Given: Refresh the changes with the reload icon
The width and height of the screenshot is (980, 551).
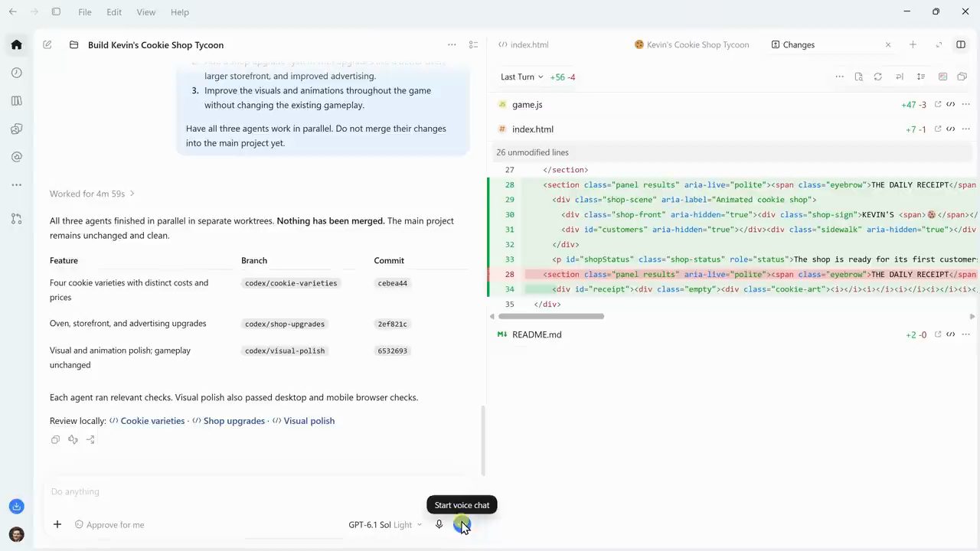Looking at the screenshot, I should coord(877,77).
